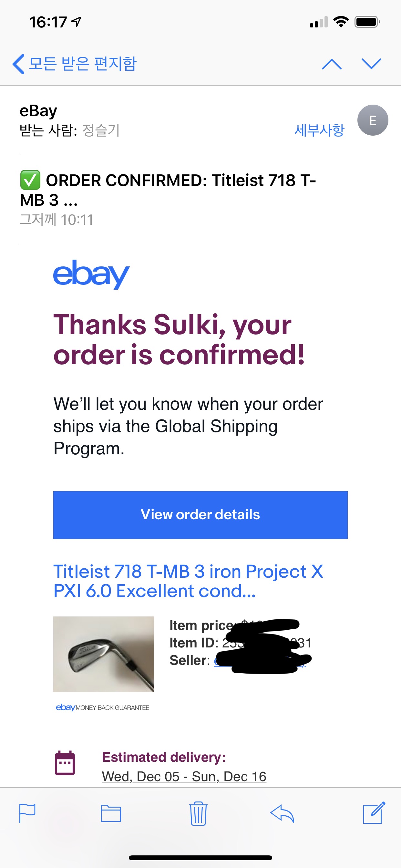Tap recipient name 정슬기
The image size is (401, 868).
[101, 130]
